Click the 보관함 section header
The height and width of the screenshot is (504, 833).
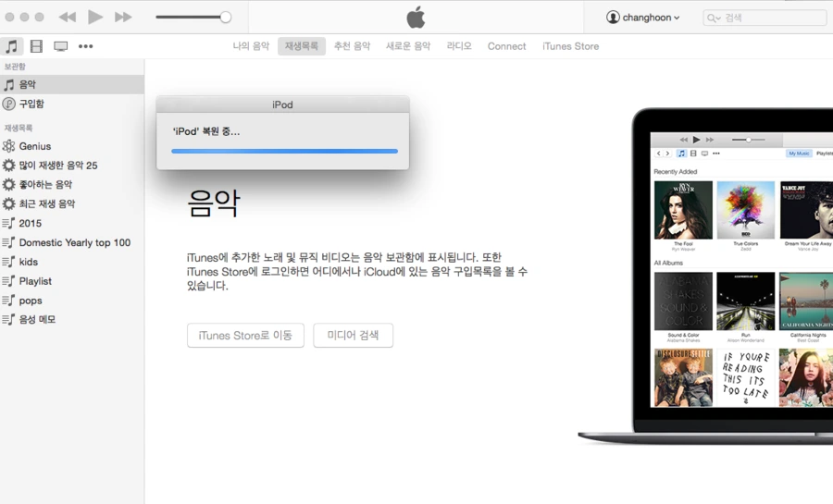coord(15,67)
